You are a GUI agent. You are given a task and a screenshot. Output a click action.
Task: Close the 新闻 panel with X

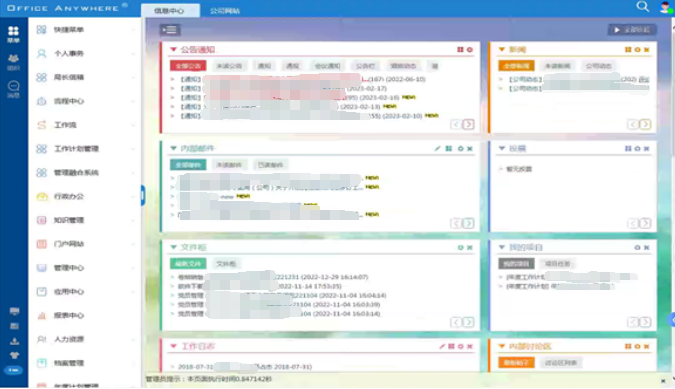[646, 50]
